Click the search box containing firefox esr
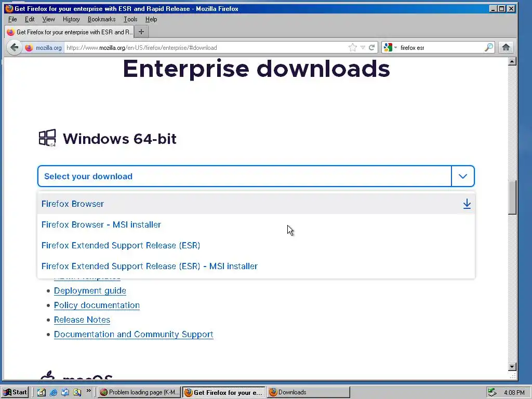The image size is (532, 399). (441, 48)
